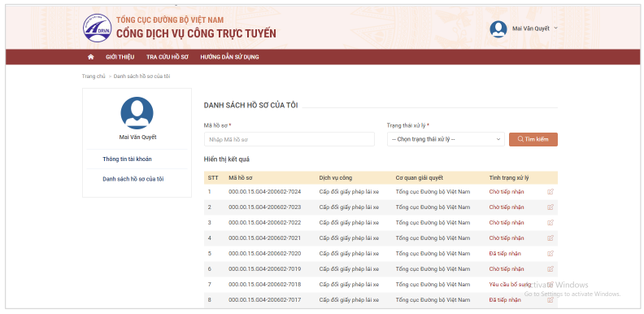The width and height of the screenshot is (644, 314).
Task: Click the Đã tiếp nhận status in row 5
Action: tap(505, 254)
